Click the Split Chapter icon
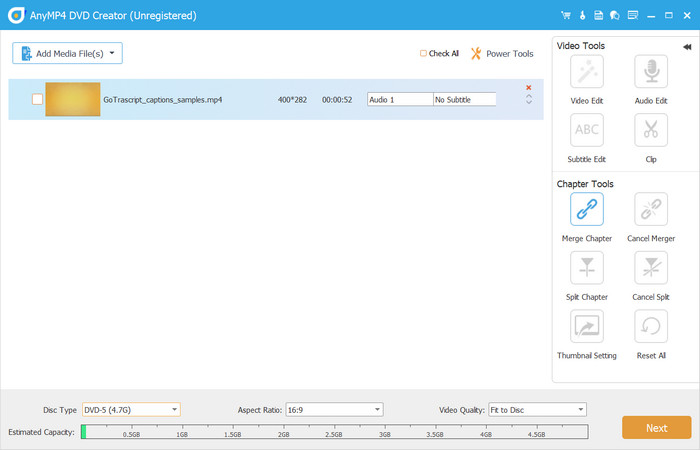The width and height of the screenshot is (700, 450). click(587, 267)
